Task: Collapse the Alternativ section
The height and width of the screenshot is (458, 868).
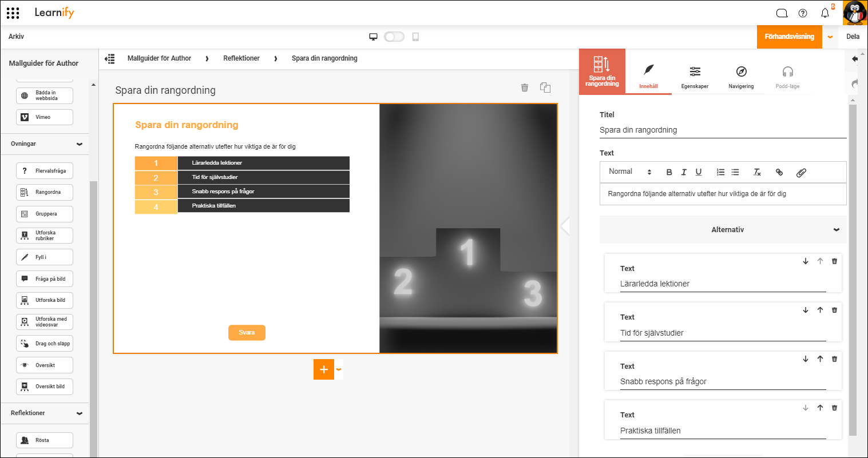Action: (836, 230)
